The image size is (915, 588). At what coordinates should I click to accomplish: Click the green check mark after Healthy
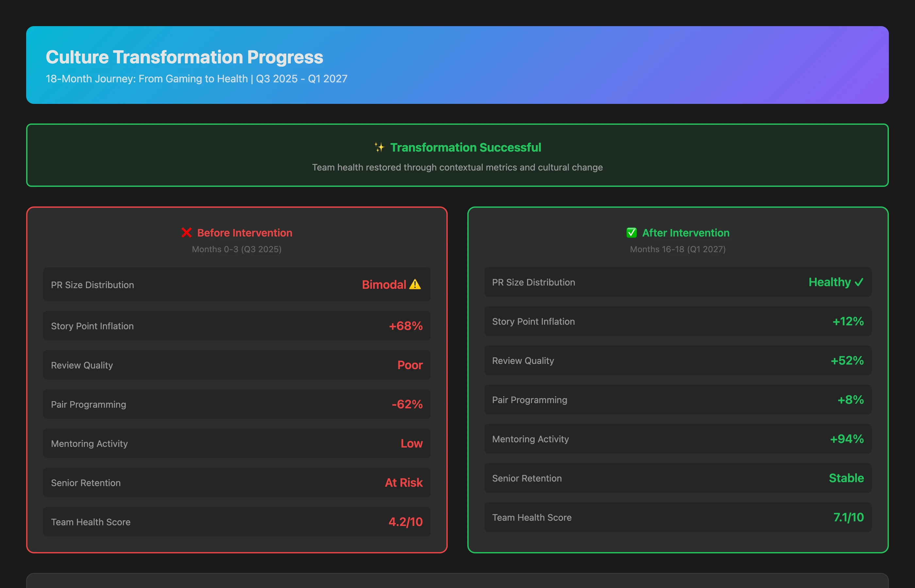(859, 282)
